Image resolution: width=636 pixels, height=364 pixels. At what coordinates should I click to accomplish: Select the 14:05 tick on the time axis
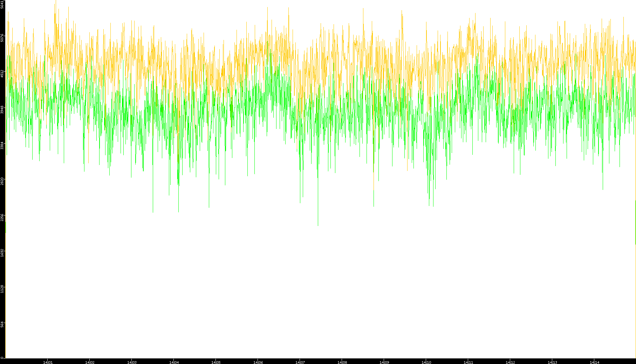point(216,362)
